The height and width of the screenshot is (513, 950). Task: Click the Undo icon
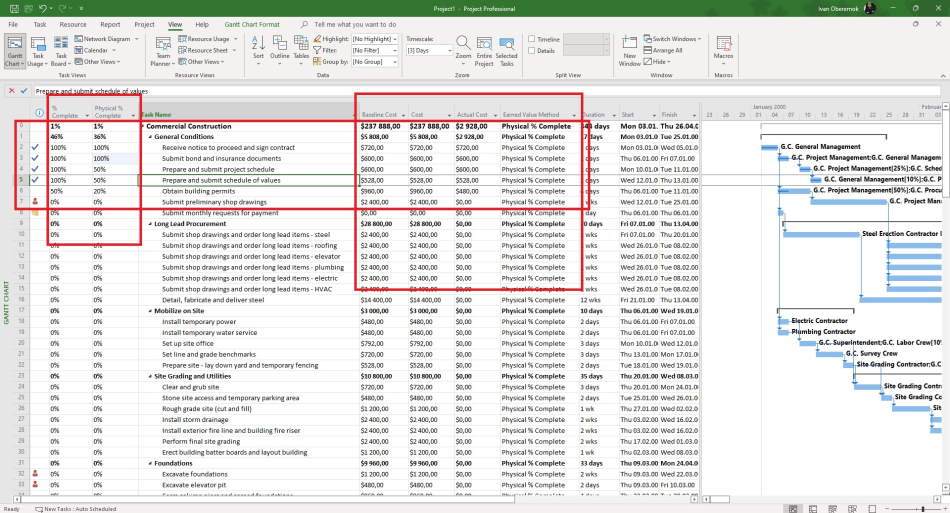[x=42, y=8]
